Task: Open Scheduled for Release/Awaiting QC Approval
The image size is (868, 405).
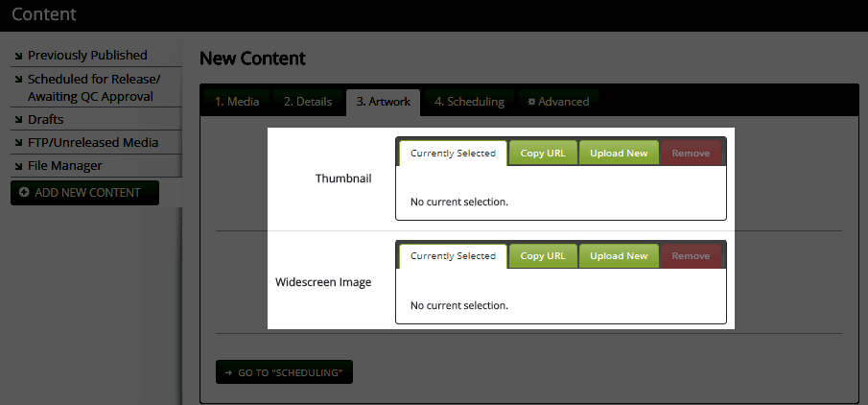Action: [96, 87]
